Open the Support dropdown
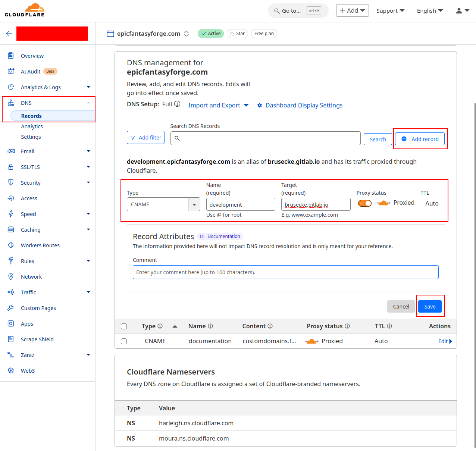The image size is (476, 451). 390,10
